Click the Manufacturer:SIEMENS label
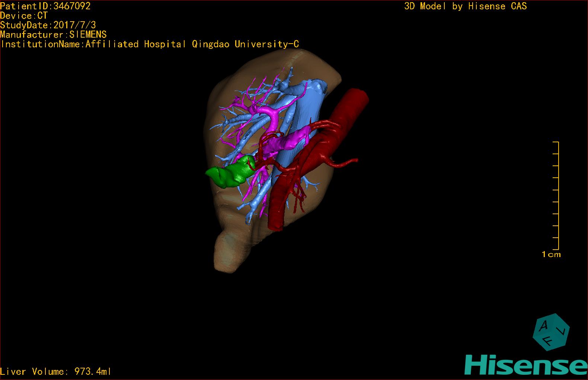 point(53,35)
